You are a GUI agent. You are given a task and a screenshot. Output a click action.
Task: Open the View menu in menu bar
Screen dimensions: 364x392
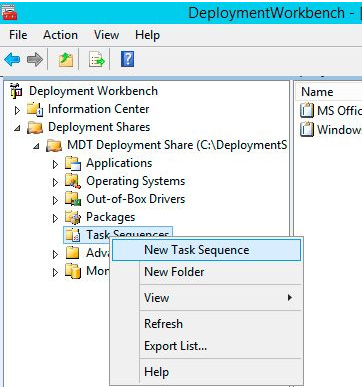[106, 35]
